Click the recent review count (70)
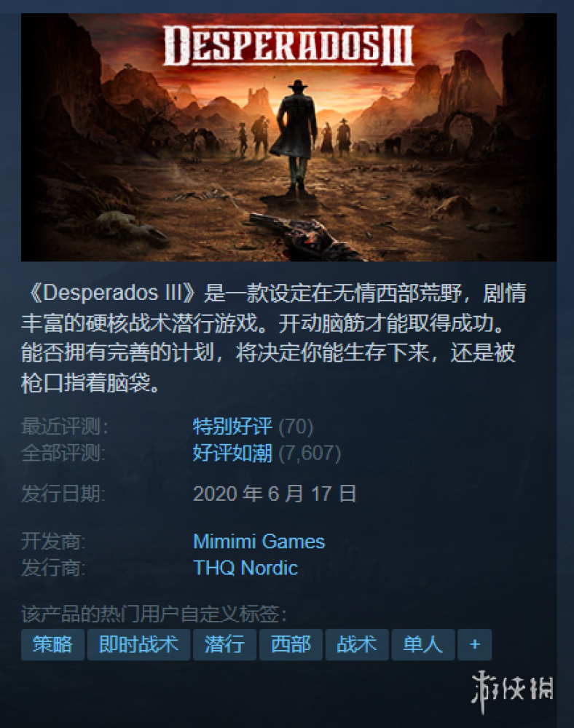Screen dimensions: 574x728 (296, 427)
